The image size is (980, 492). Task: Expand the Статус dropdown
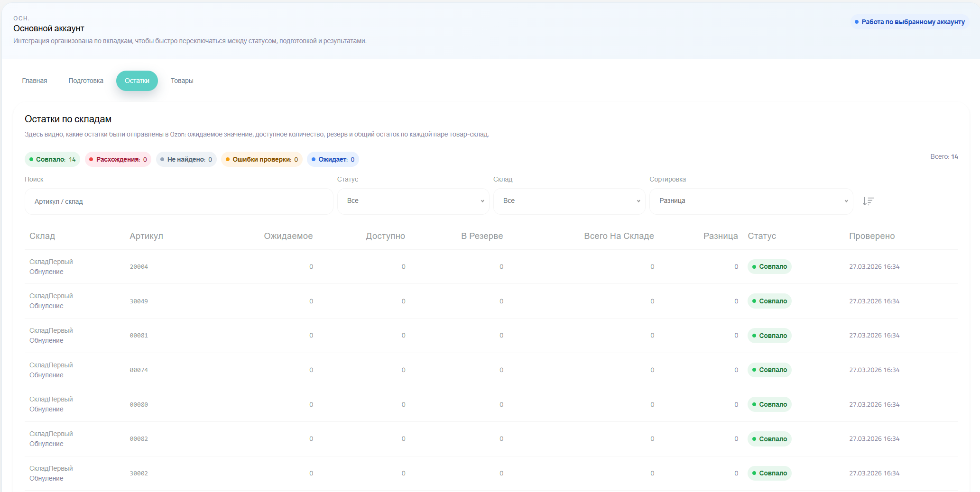pyautogui.click(x=413, y=201)
